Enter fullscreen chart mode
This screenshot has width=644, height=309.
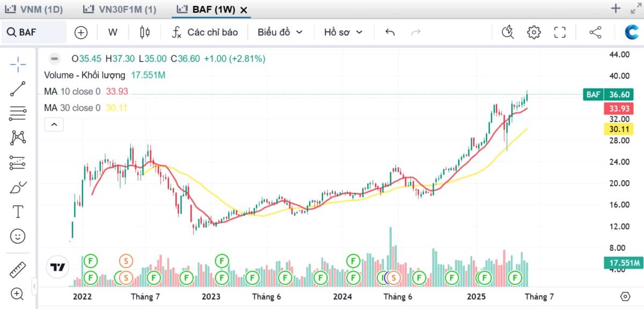pyautogui.click(x=560, y=32)
